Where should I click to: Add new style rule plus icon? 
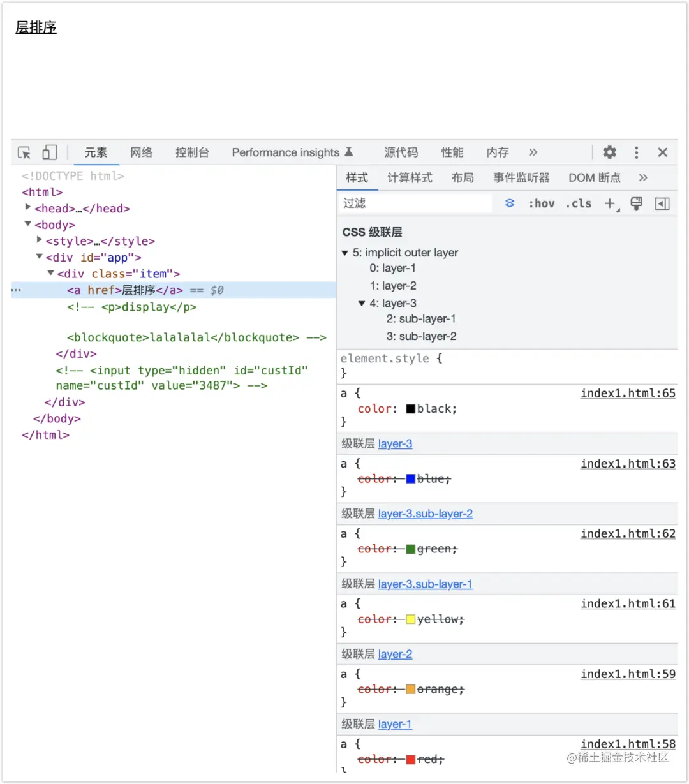611,203
